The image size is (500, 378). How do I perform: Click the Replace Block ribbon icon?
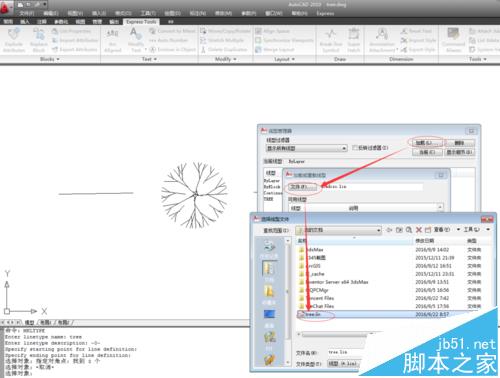[x=39, y=40]
